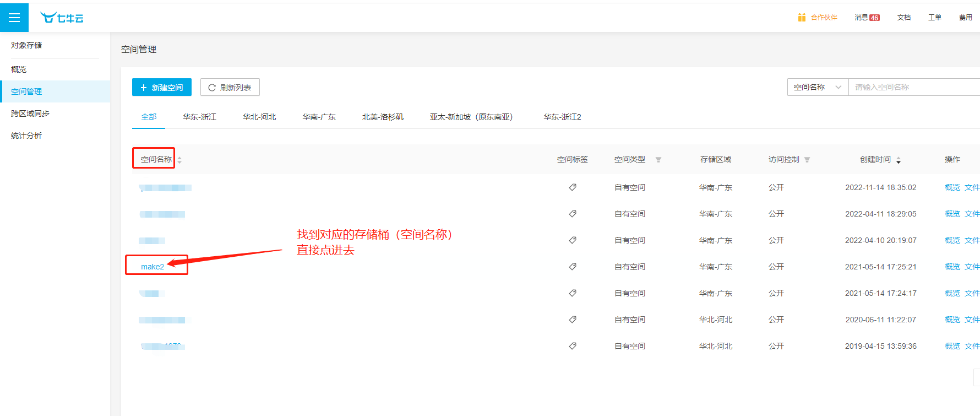Viewport: 980px width, 416px height.
Task: Open the hamburger menu
Action: click(x=14, y=18)
